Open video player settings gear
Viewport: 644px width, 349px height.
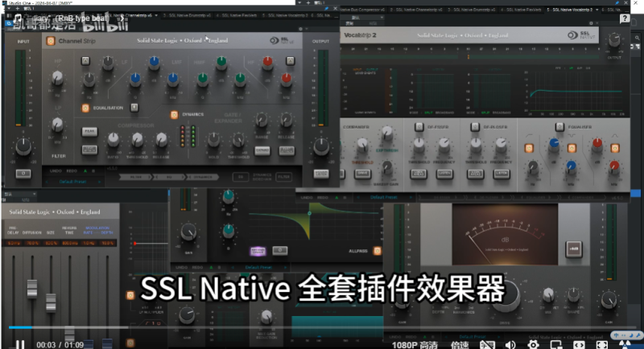point(534,345)
